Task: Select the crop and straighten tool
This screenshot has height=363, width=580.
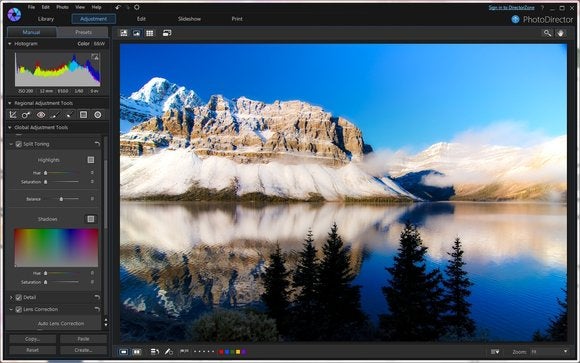Action: pyautogui.click(x=13, y=115)
